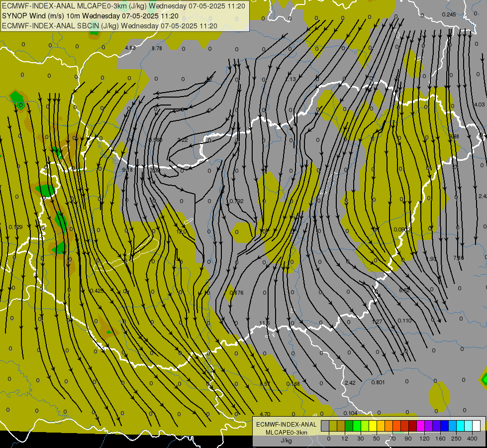
Task: Click the map value 9.18
Action: (x=127, y=170)
